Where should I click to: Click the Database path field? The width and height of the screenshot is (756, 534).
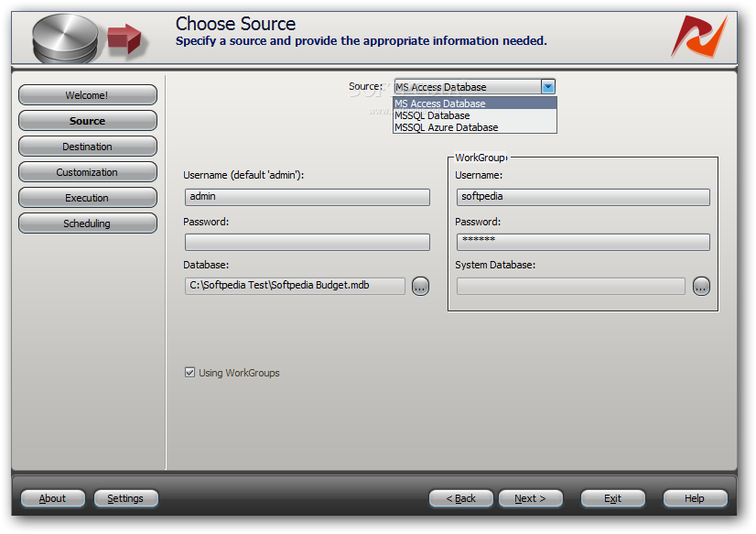point(295,286)
